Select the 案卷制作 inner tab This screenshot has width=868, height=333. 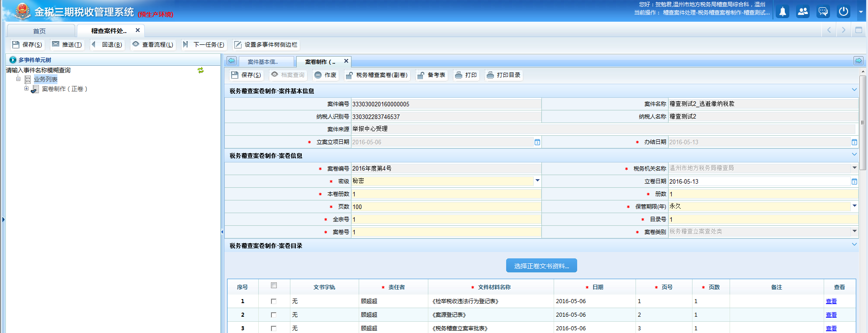point(320,62)
